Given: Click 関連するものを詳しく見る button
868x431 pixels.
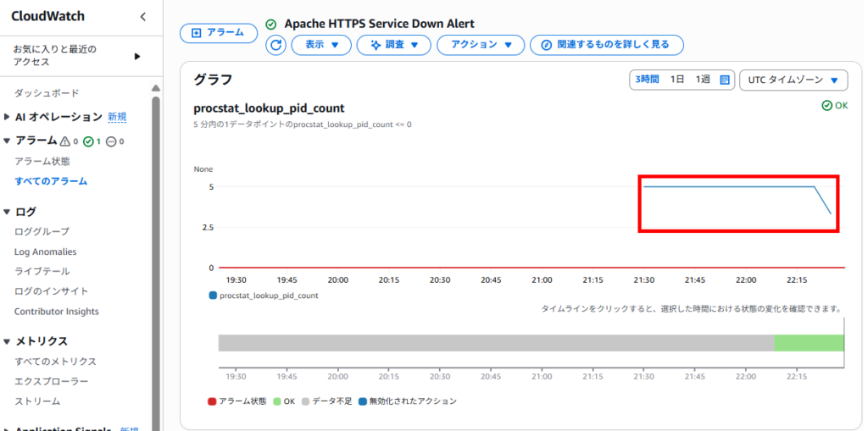Looking at the screenshot, I should [x=607, y=45].
